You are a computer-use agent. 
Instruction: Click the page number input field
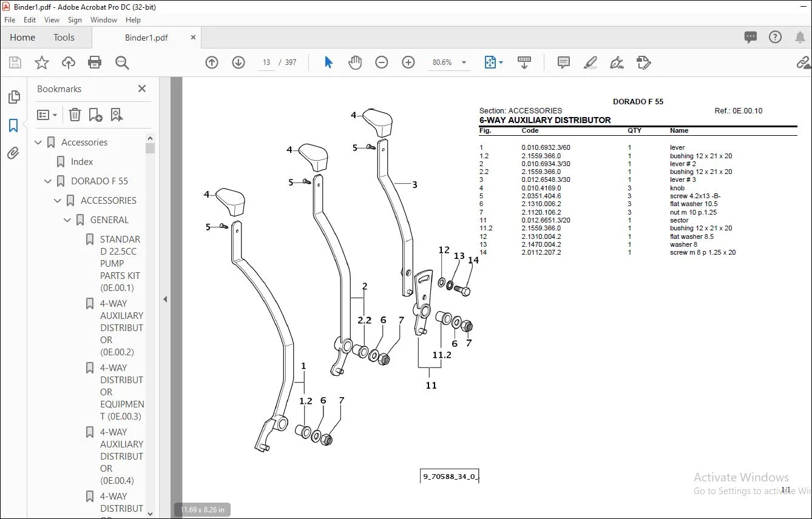pos(266,62)
